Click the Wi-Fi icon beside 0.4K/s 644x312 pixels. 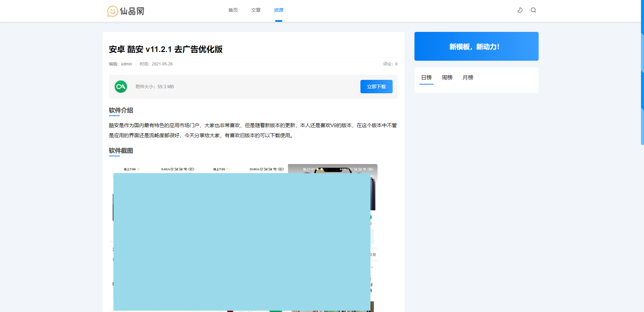pyautogui.click(x=185, y=169)
